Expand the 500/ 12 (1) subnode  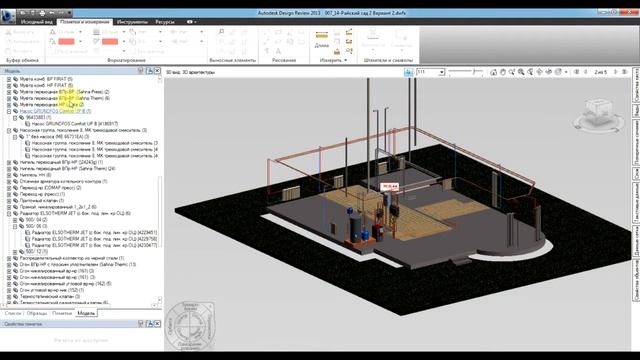tap(15, 252)
